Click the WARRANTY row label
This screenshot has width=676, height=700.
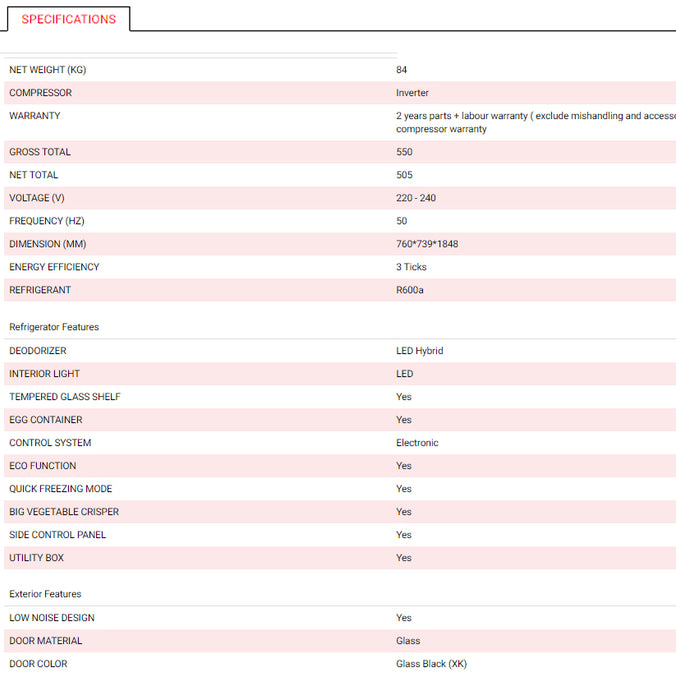coord(34,116)
